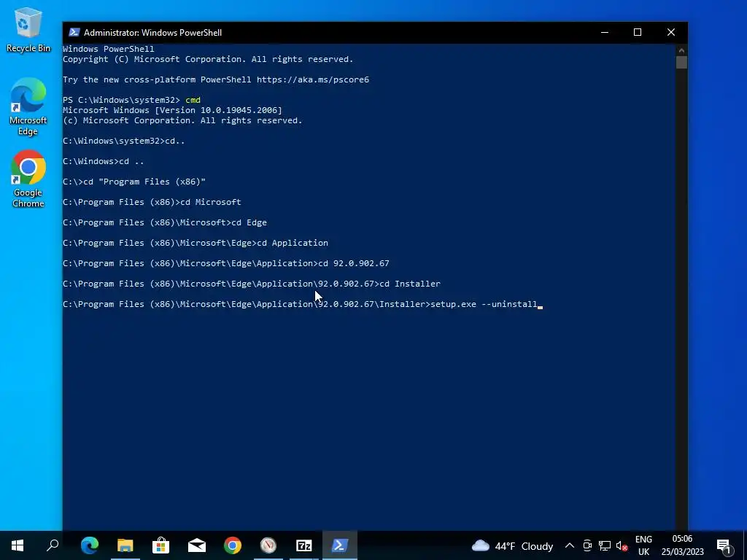The image size is (747, 560).
Task: Select the Google Chrome desktop shortcut
Action: (28, 179)
